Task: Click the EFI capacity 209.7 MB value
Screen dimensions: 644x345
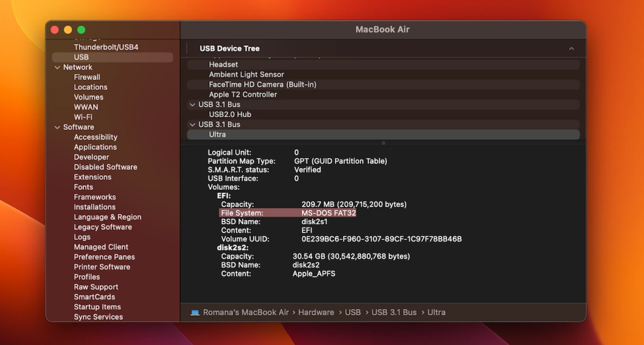Action: [x=354, y=205]
